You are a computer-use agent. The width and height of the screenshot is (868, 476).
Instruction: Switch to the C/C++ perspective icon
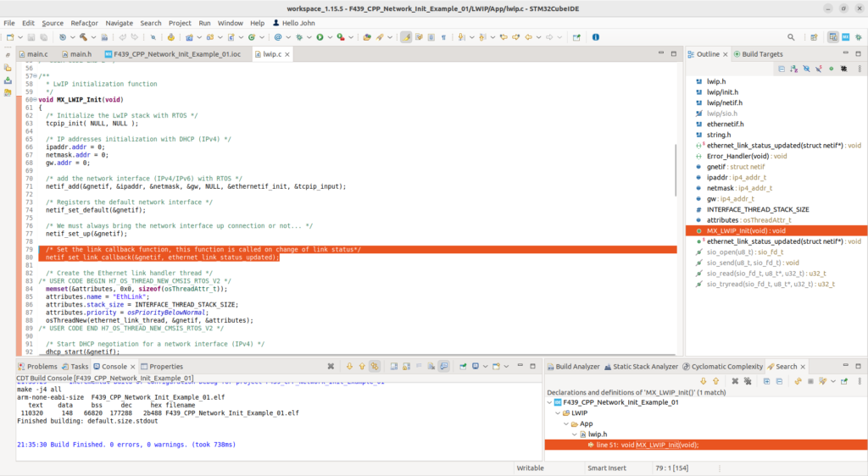833,37
